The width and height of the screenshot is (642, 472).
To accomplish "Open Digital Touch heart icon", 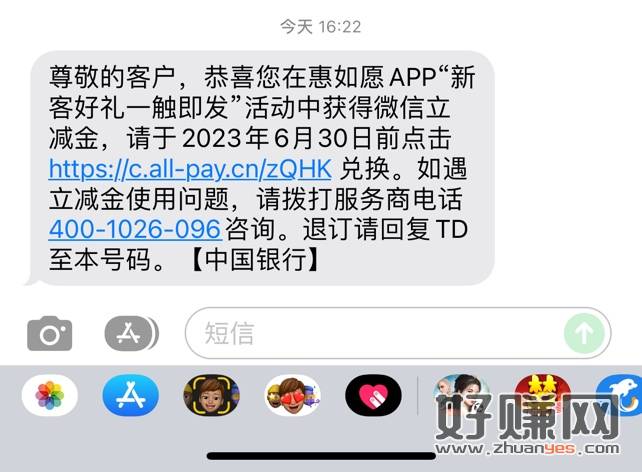I will pyautogui.click(x=373, y=395).
